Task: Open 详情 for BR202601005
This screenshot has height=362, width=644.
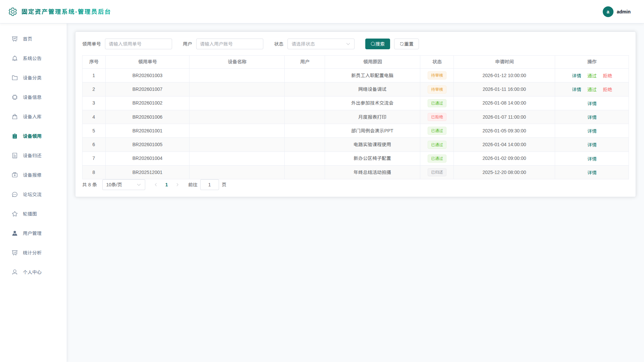Action: click(x=592, y=145)
